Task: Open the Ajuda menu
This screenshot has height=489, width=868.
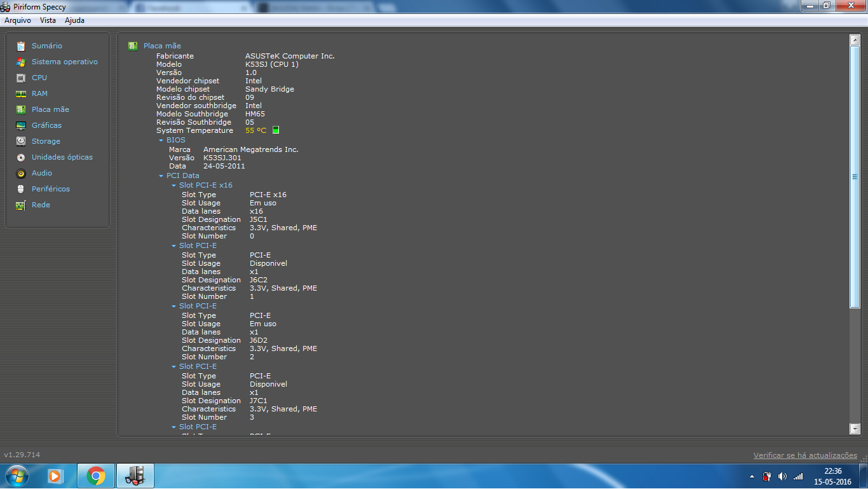Action: click(74, 20)
